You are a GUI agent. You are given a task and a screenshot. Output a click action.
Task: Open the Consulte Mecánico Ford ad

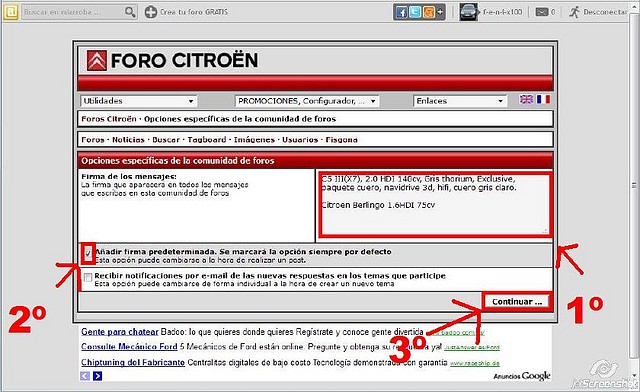point(129,347)
